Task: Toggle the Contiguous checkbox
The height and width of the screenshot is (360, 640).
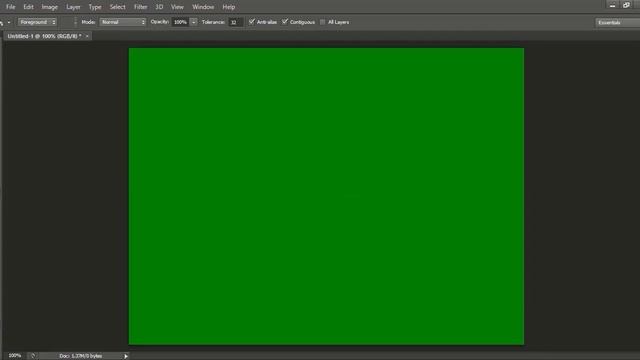Action: 285,22
